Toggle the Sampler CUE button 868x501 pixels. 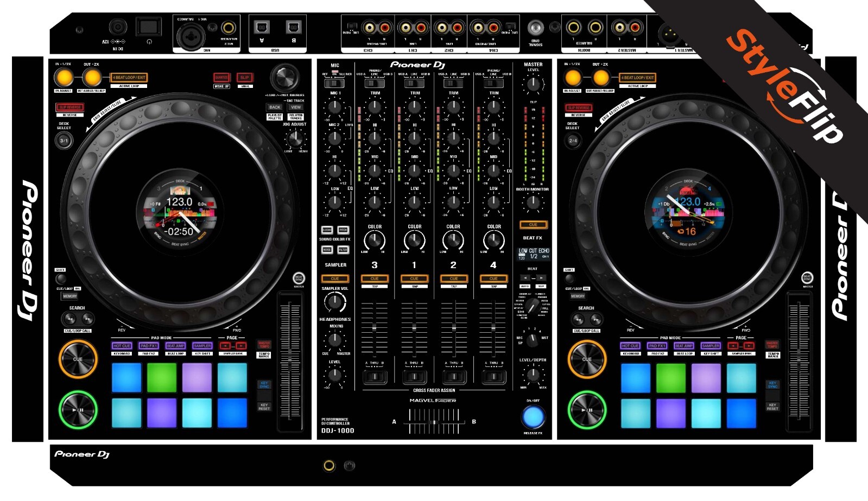[335, 278]
